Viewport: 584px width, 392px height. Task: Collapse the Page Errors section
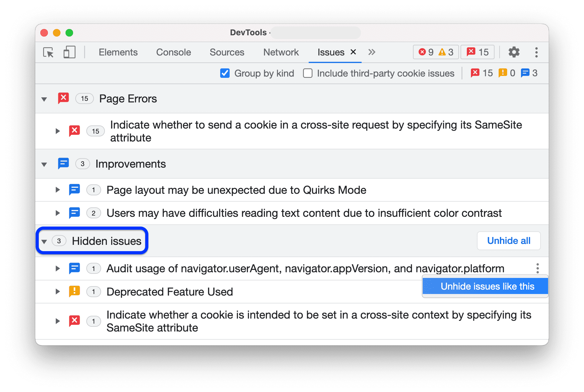[x=44, y=99]
